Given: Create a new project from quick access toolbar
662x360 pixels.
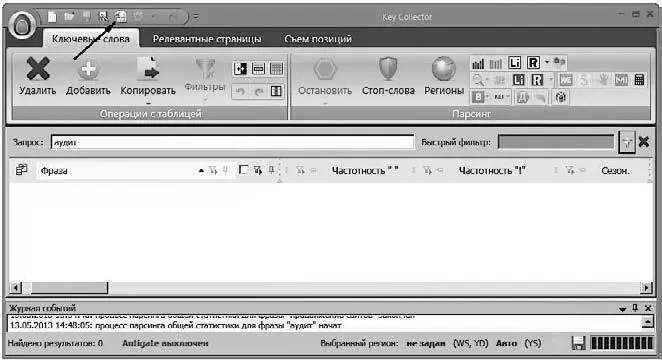Looking at the screenshot, I should [x=52, y=17].
